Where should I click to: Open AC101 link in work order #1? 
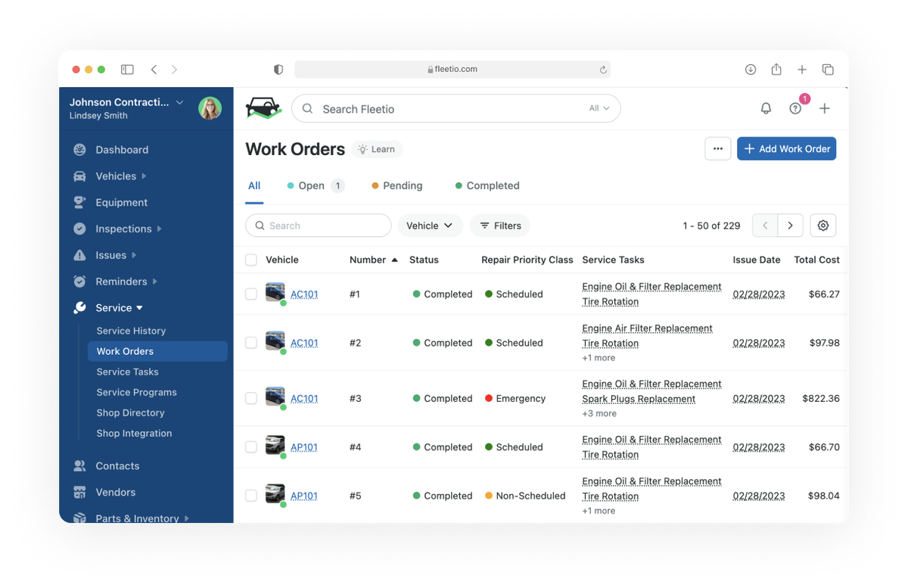click(x=304, y=294)
